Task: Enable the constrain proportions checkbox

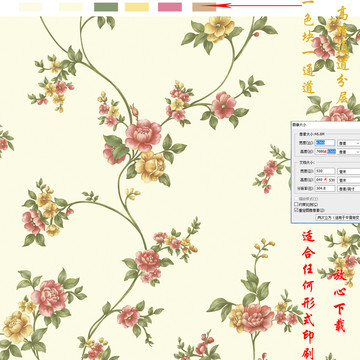Action: click(296, 204)
